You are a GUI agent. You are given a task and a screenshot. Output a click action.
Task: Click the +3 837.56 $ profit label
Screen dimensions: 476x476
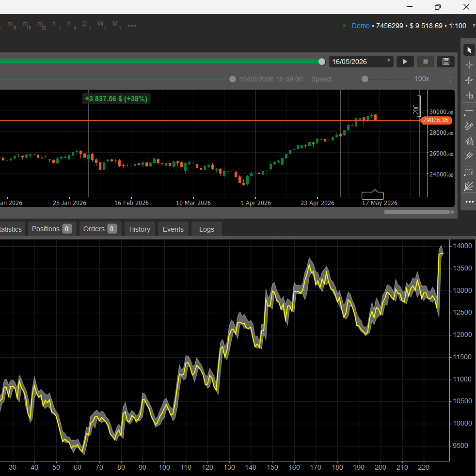116,99
